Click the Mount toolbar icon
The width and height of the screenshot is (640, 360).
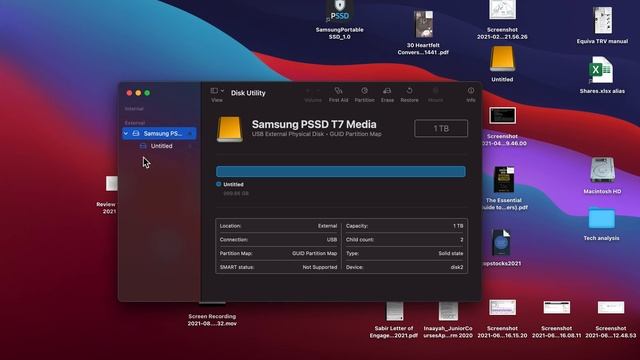click(436, 91)
